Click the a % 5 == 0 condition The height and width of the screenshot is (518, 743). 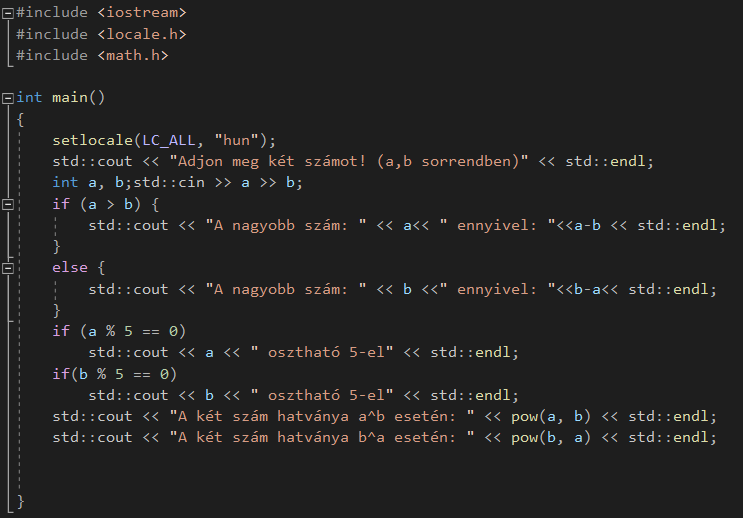tap(128, 331)
